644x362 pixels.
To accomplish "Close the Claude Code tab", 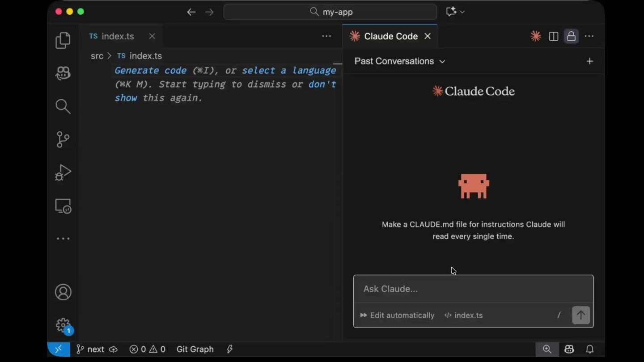I will [x=428, y=36].
